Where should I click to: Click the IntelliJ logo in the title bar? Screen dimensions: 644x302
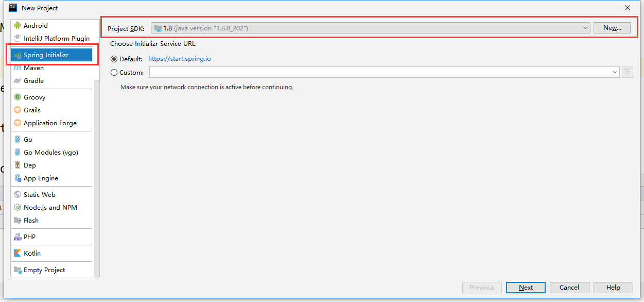pos(13,8)
